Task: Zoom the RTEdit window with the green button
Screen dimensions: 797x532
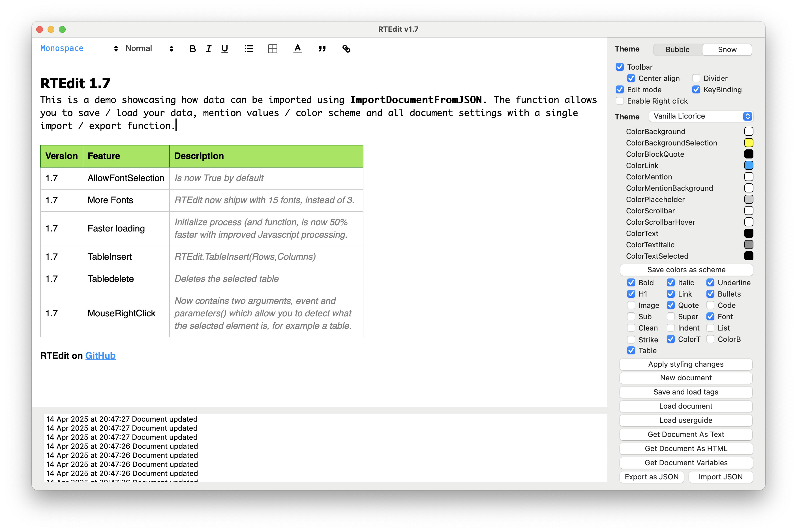Action: tap(63, 29)
